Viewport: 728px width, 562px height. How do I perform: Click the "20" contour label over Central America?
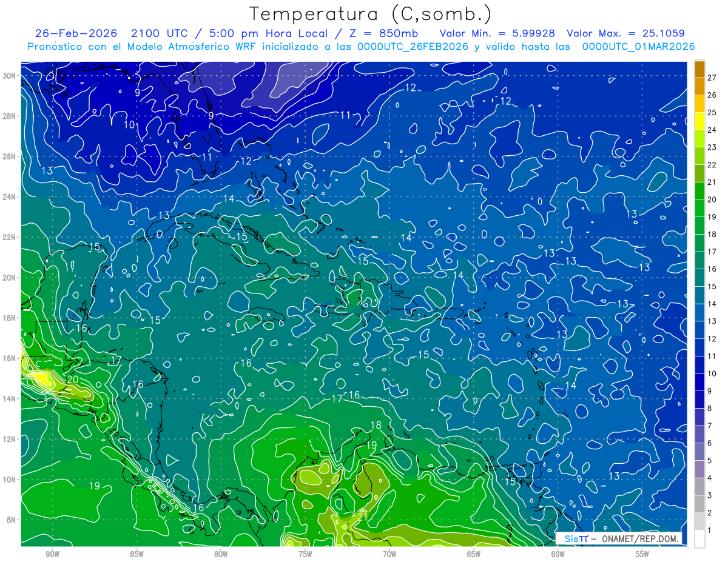73,380
